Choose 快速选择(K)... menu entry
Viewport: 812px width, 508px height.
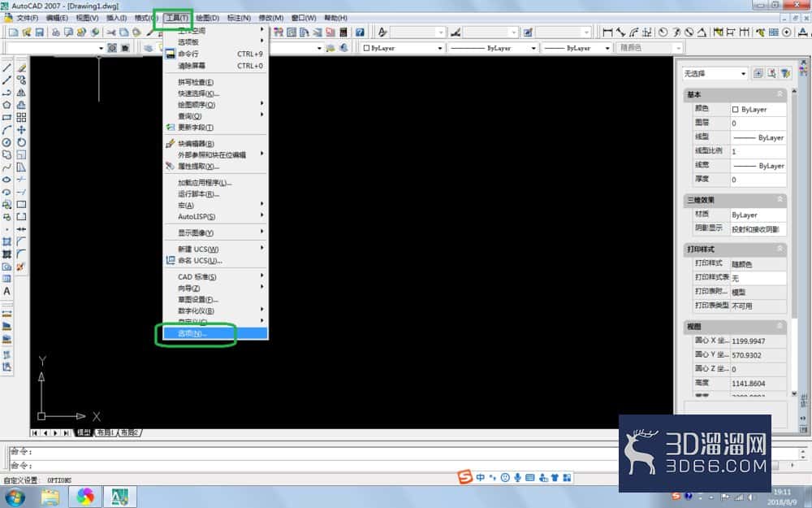point(215,93)
